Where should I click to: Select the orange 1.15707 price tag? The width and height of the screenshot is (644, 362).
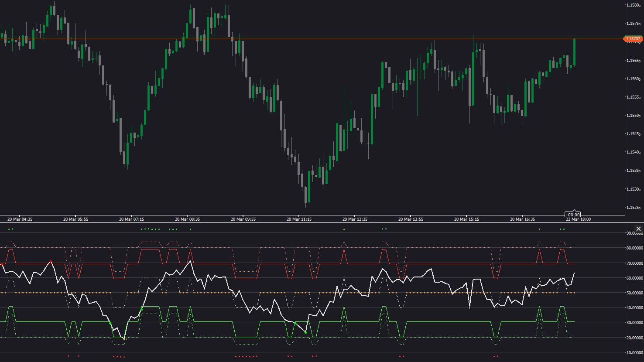coord(633,39)
